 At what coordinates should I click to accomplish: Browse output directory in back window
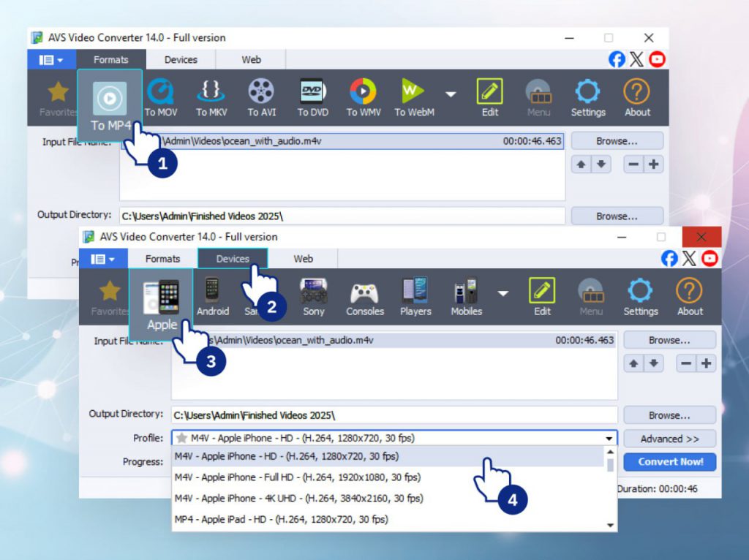pos(617,216)
